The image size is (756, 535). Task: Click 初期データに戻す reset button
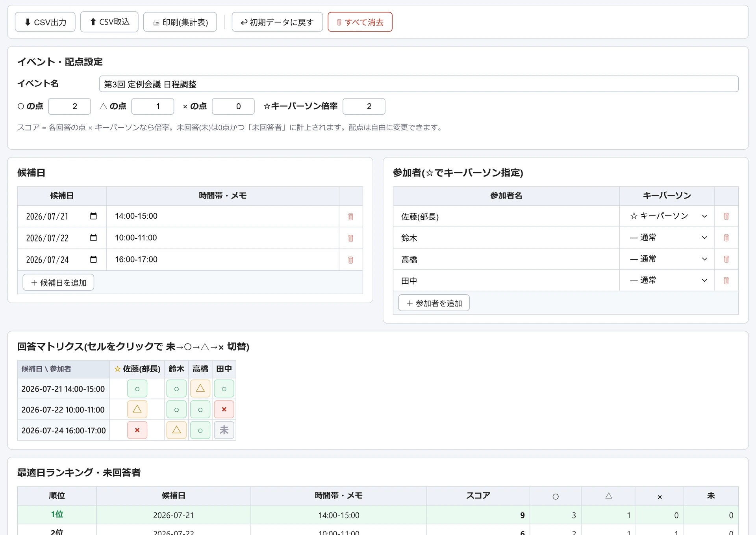(277, 22)
